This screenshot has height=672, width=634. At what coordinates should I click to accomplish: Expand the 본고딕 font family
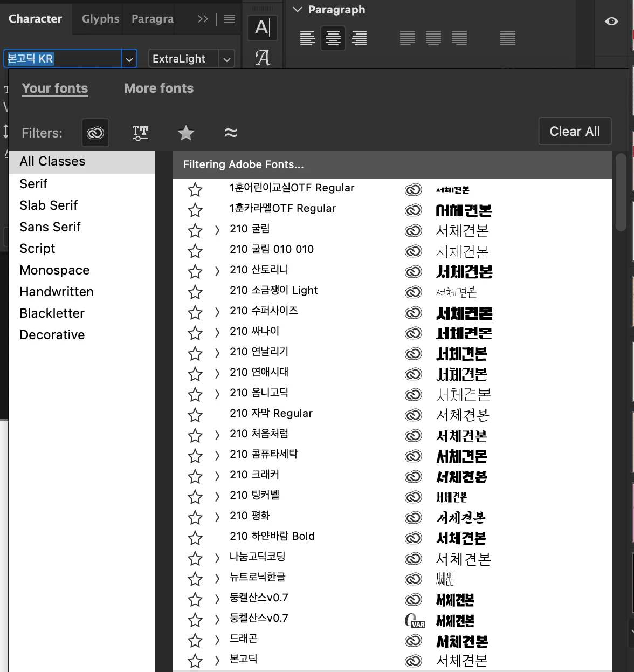(x=217, y=660)
